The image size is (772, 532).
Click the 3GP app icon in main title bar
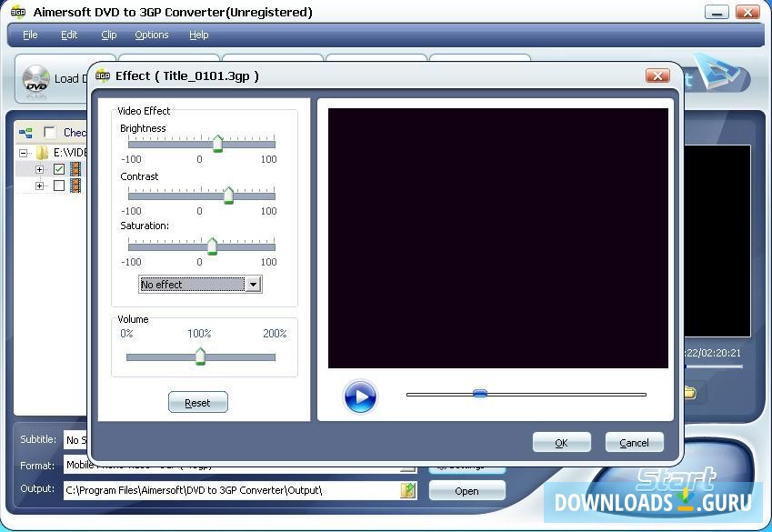pyautogui.click(x=17, y=13)
